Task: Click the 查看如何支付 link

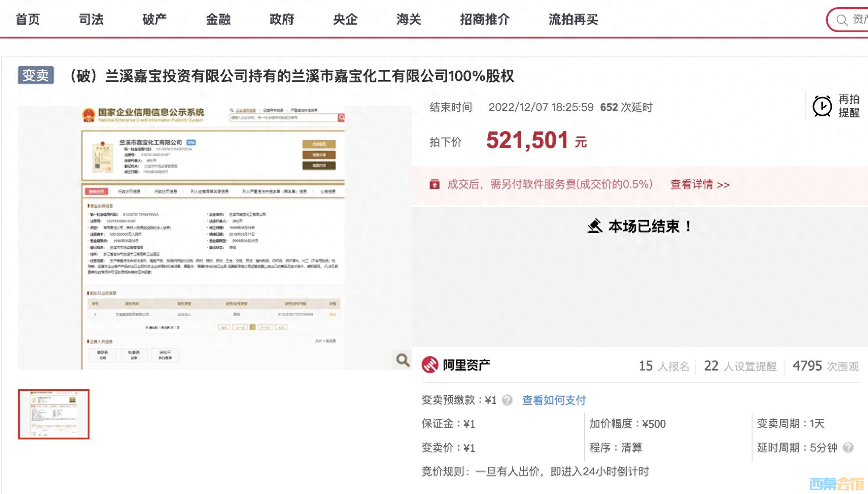Action: tap(554, 400)
